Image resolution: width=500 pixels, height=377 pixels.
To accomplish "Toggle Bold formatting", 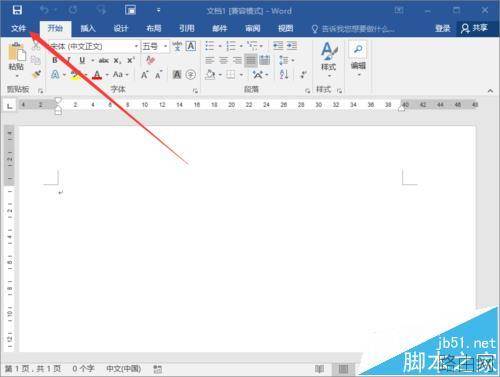I will pyautogui.click(x=55, y=60).
